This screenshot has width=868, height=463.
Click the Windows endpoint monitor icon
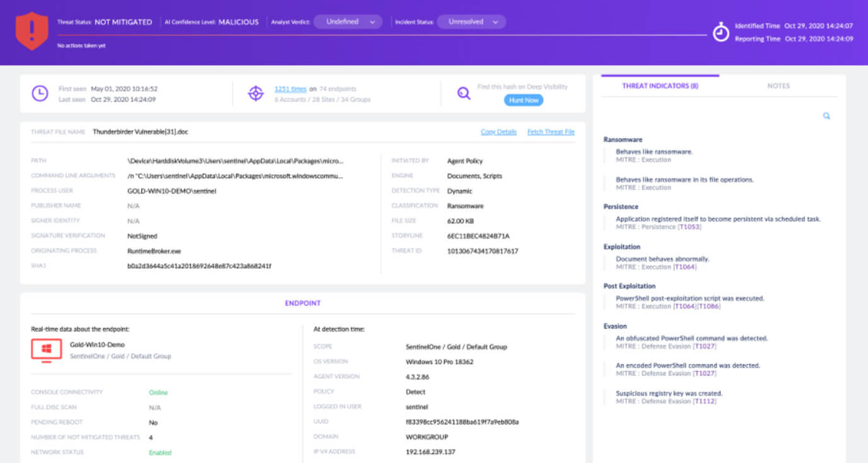[x=47, y=349]
